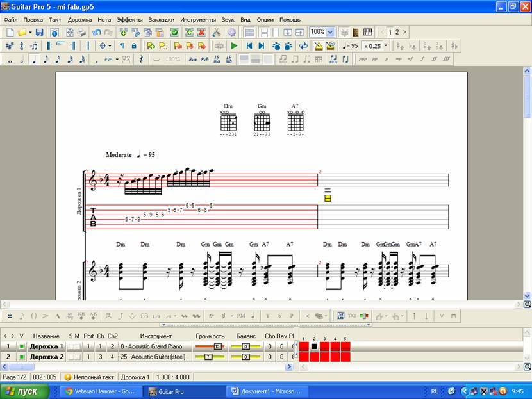Select measure 2 block of Дорожка 1
The image size is (532, 399).
coord(314,346)
